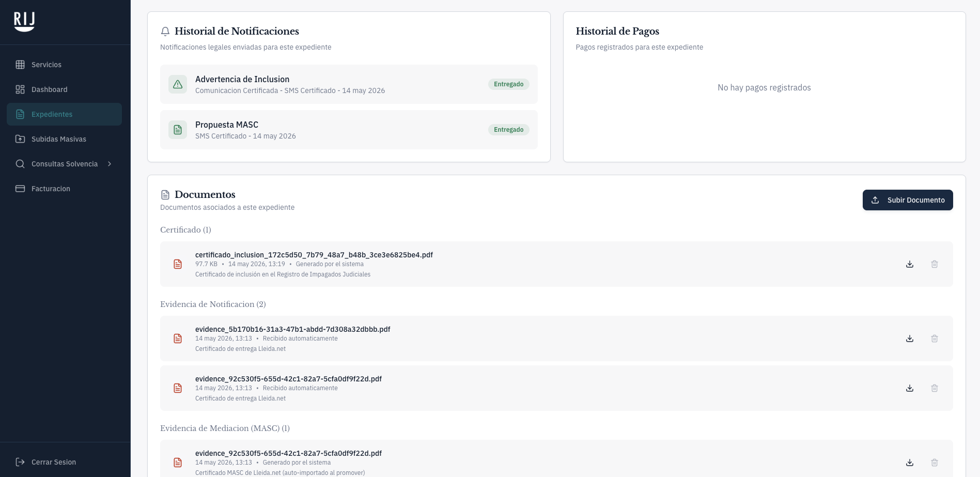Click the Consultas Solvencia search icon

tap(20, 164)
